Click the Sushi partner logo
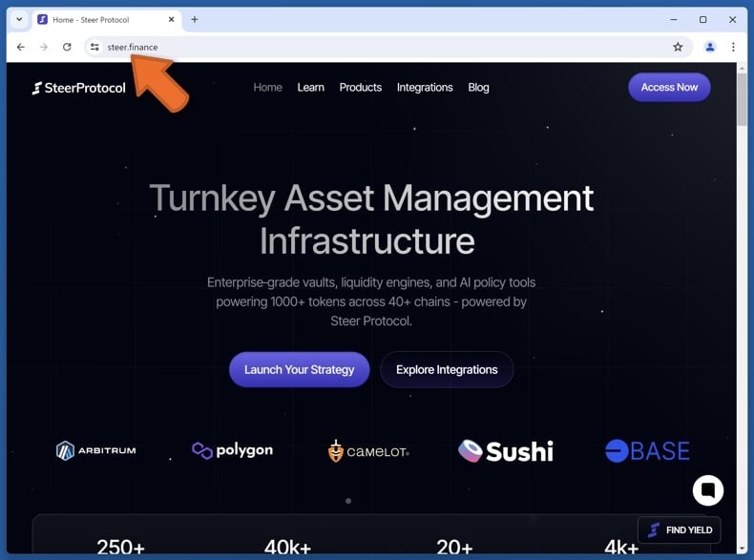 click(506, 451)
